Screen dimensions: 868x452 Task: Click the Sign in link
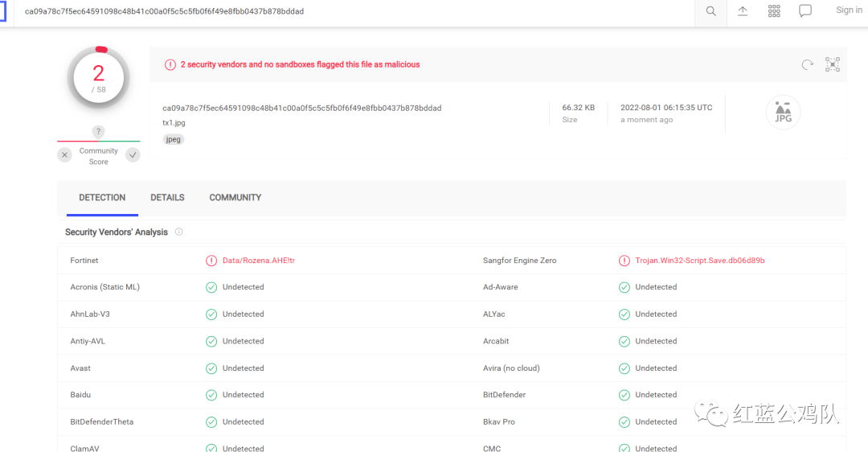(849, 10)
